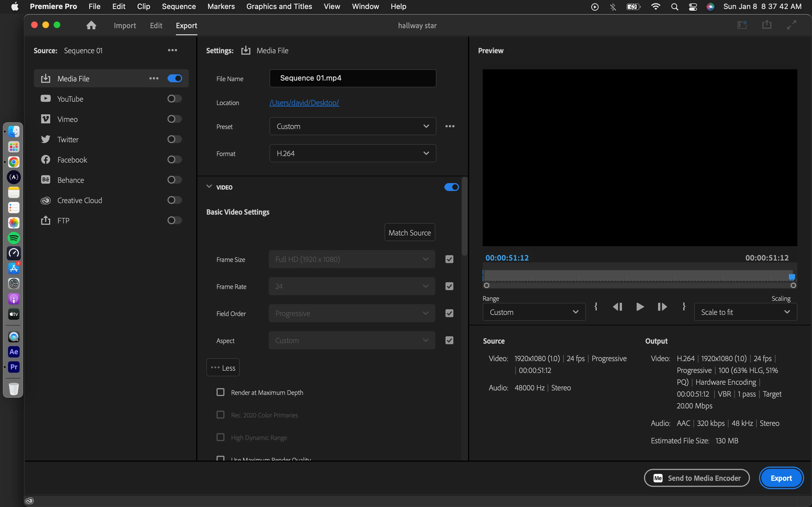This screenshot has height=507, width=812.
Task: Click the Set In Point bracket icon
Action: point(596,306)
